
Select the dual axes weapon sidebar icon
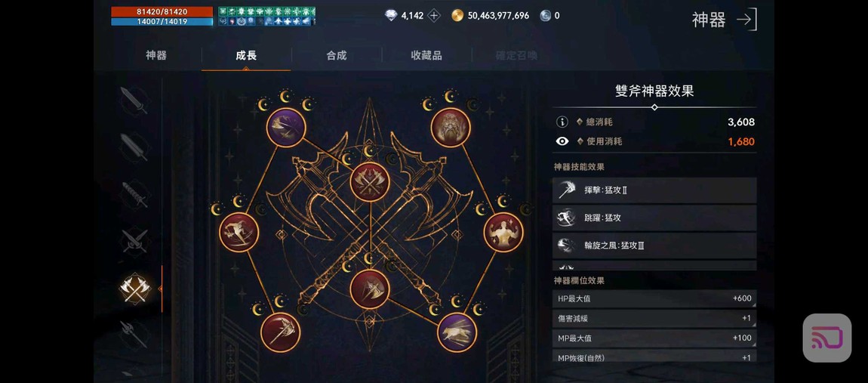pyautogui.click(x=134, y=289)
